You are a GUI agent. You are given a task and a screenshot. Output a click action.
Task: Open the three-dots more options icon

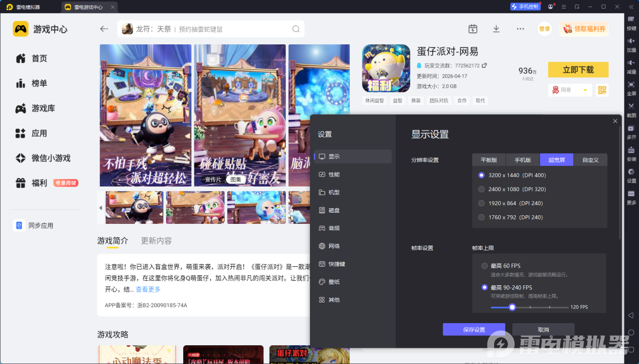click(520, 29)
